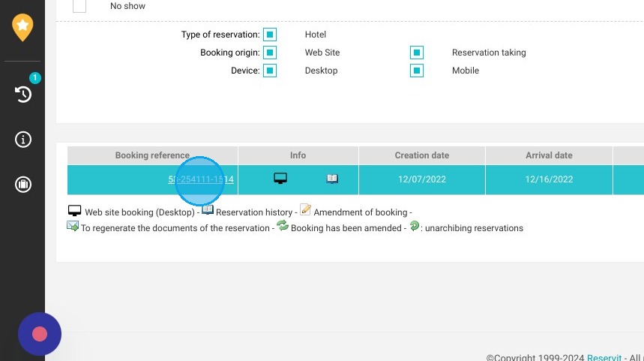Click the No show label text
The image size is (644, 361).
click(127, 6)
